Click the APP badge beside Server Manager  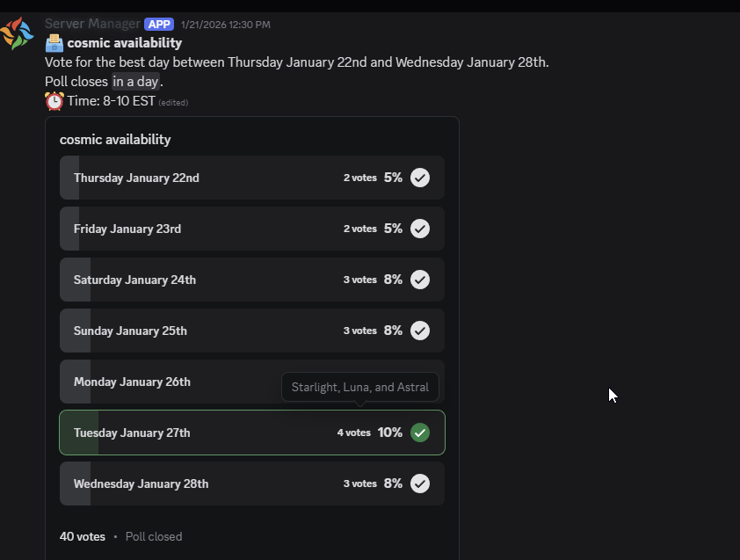point(159,25)
